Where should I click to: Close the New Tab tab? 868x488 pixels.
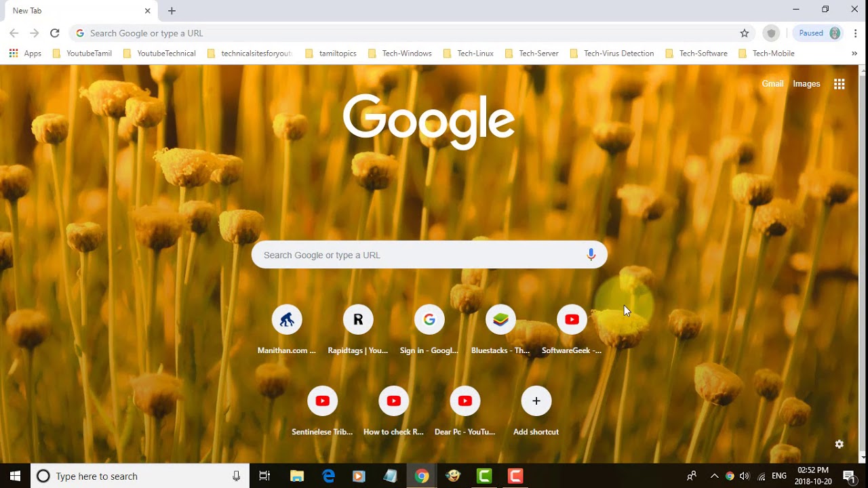tap(147, 11)
